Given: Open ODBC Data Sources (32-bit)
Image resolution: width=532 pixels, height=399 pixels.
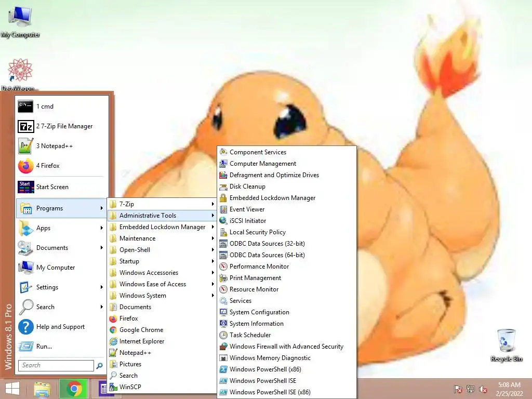Looking at the screenshot, I should coord(287,244).
